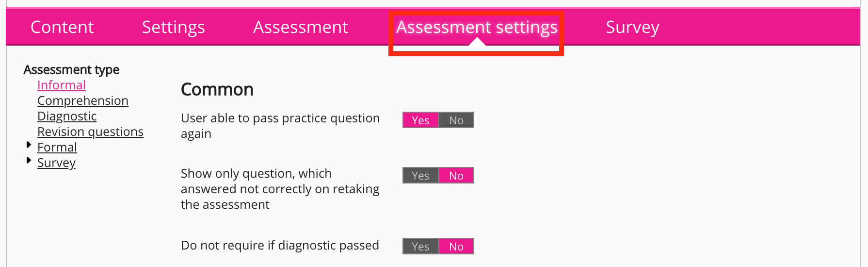Set show only incorrect questions to No

pyautogui.click(x=456, y=175)
